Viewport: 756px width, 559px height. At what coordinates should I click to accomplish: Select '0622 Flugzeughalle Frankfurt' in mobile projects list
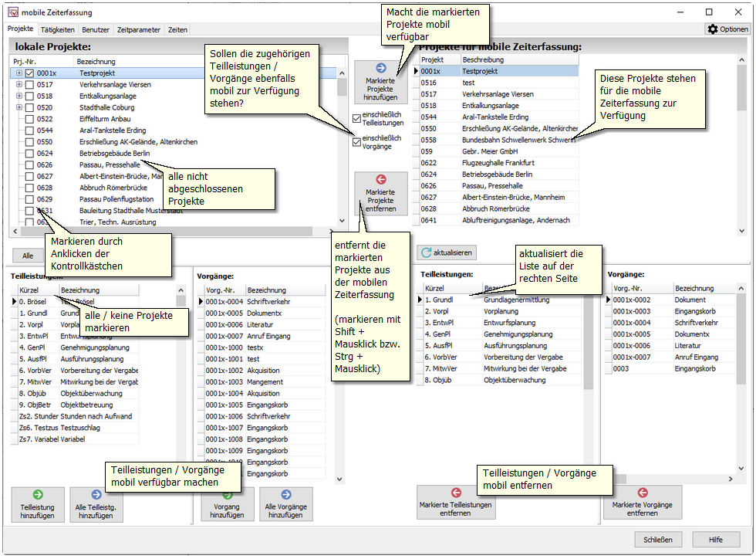click(x=499, y=163)
